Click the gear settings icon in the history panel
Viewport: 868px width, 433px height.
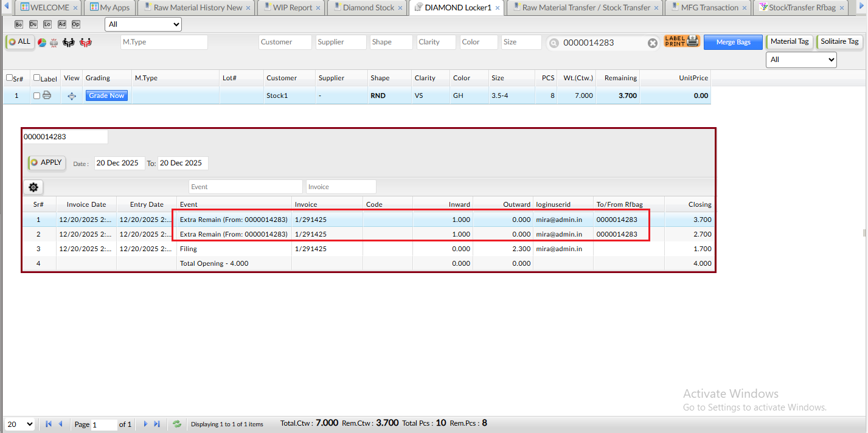click(33, 187)
